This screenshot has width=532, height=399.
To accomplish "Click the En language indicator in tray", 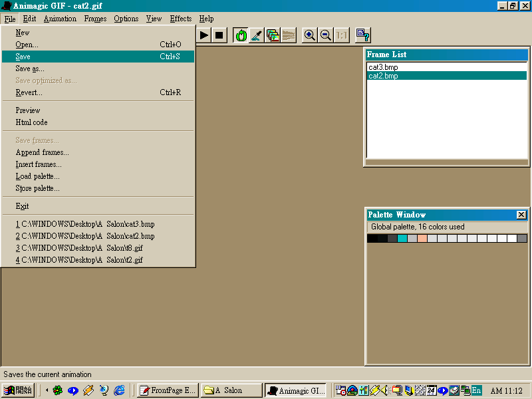I will pos(476,390).
